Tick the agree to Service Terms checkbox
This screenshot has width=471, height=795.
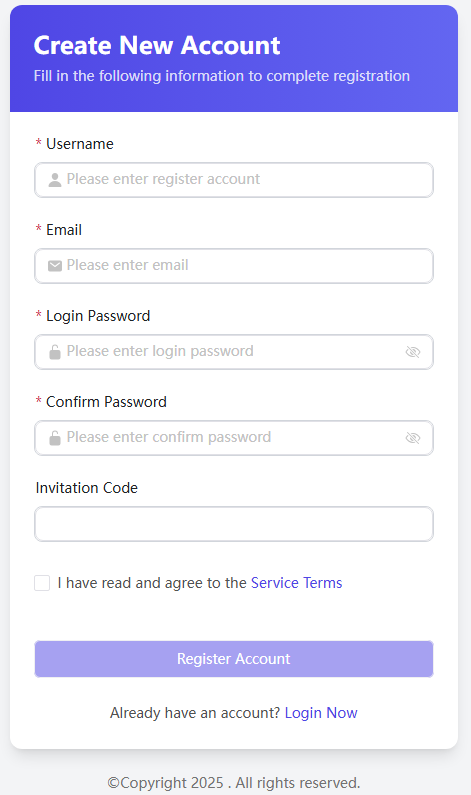click(42, 583)
